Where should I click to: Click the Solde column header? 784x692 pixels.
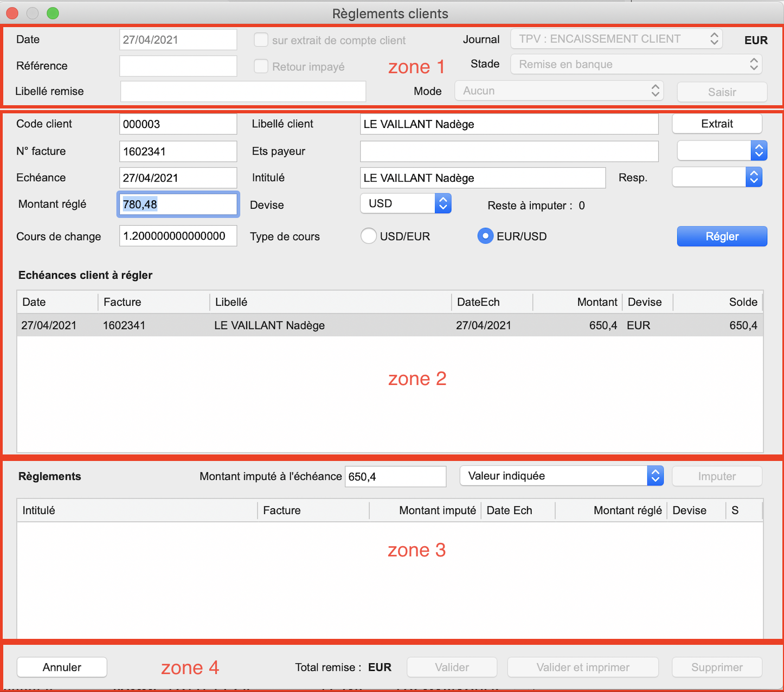click(x=718, y=302)
